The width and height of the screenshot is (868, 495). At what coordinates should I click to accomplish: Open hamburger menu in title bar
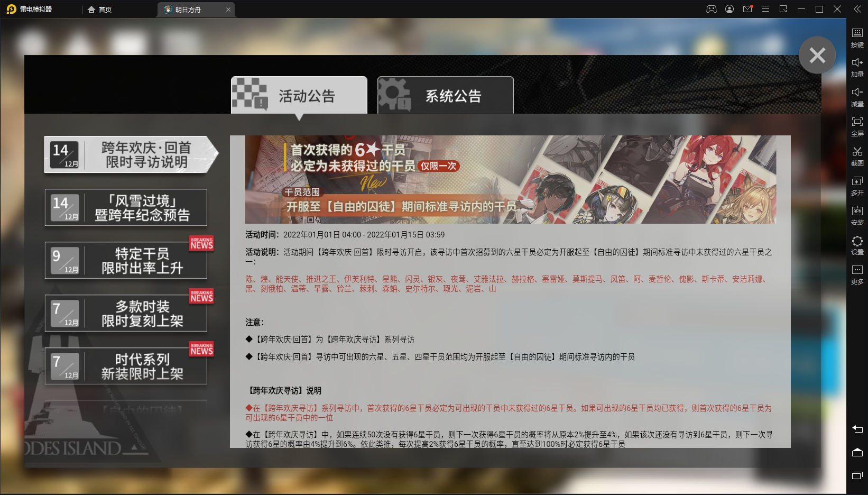(765, 9)
